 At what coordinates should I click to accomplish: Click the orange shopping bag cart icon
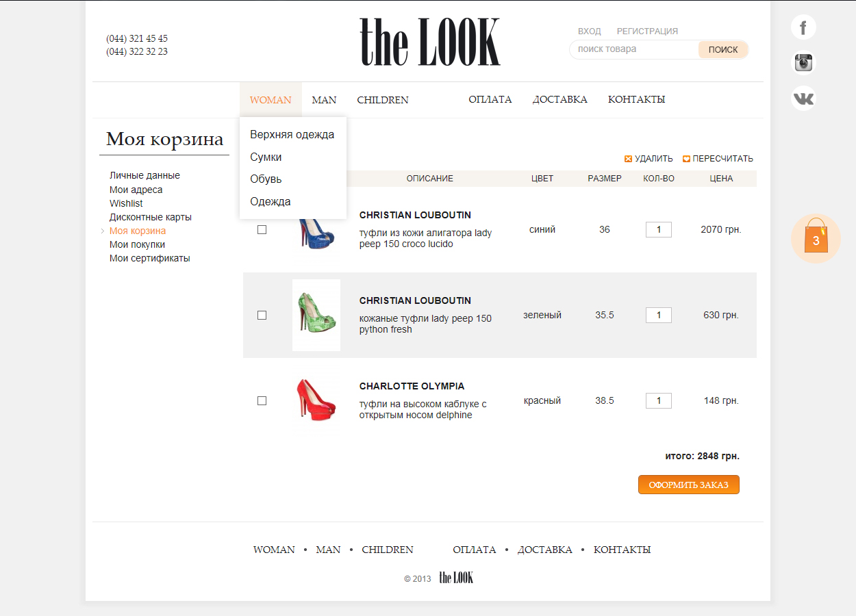816,238
